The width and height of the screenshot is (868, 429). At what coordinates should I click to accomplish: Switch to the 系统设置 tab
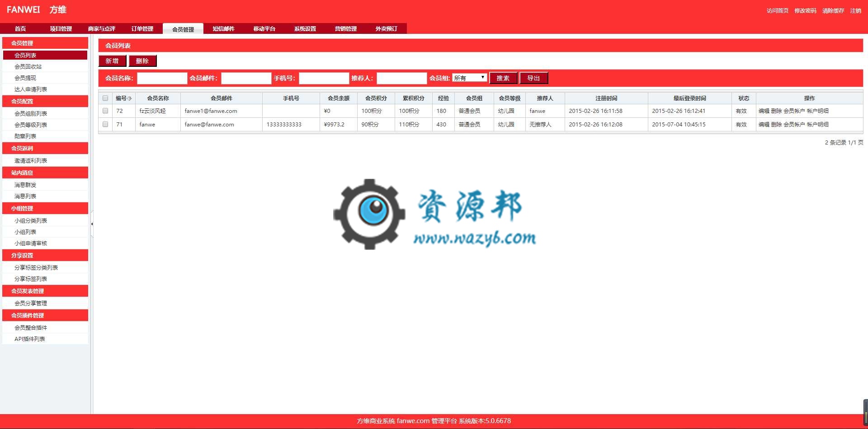305,28
